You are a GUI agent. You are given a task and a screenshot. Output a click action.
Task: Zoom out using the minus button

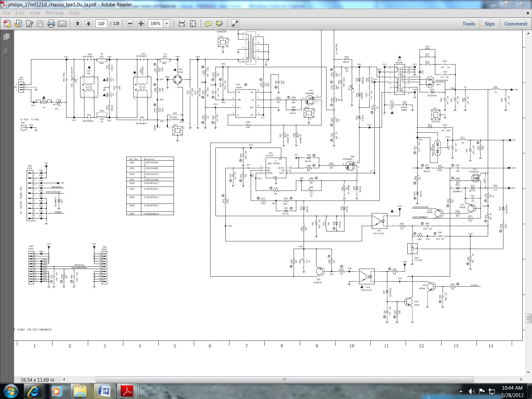(x=130, y=24)
